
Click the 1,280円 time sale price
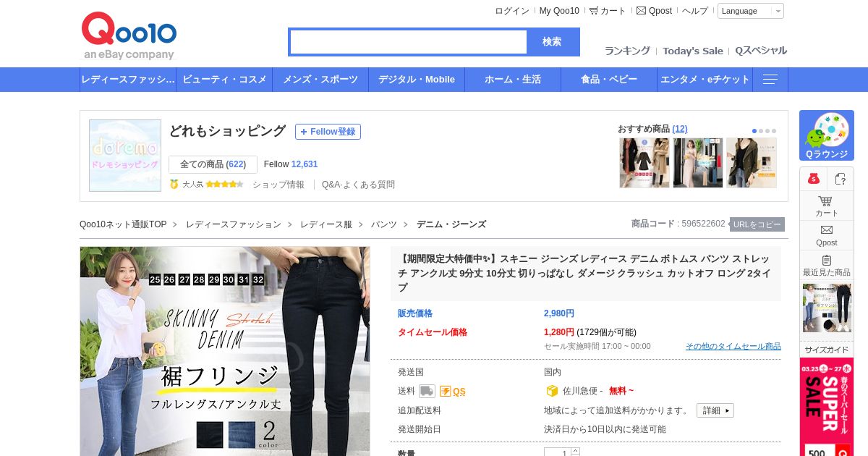(559, 332)
